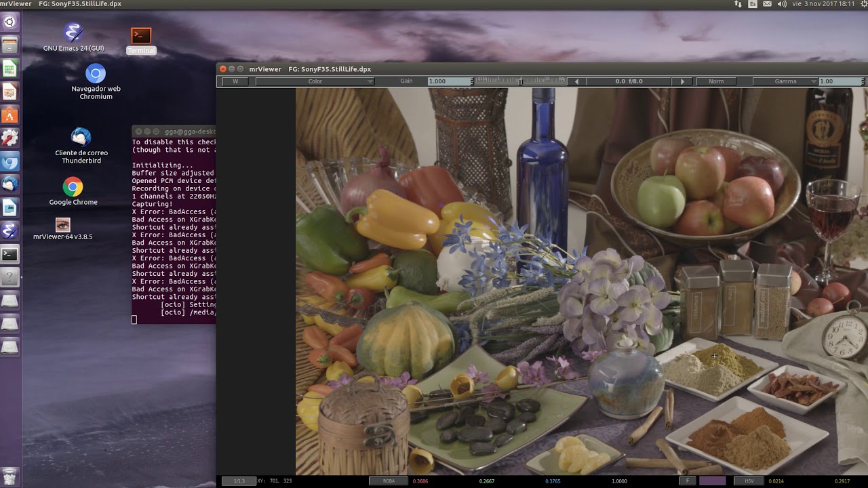Click the 'Initializing...' line in the terminal
The height and width of the screenshot is (488, 868).
pyautogui.click(x=163, y=165)
